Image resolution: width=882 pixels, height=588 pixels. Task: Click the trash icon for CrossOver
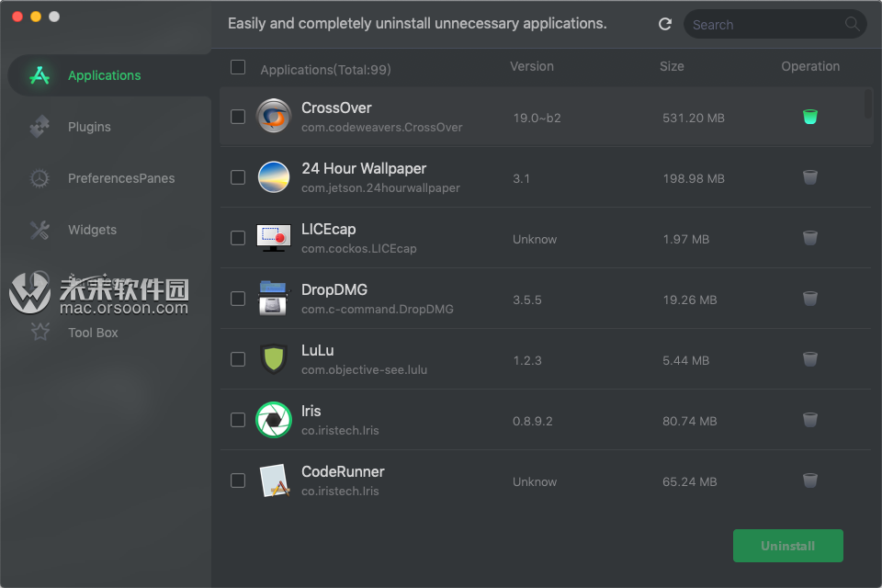pos(809,117)
